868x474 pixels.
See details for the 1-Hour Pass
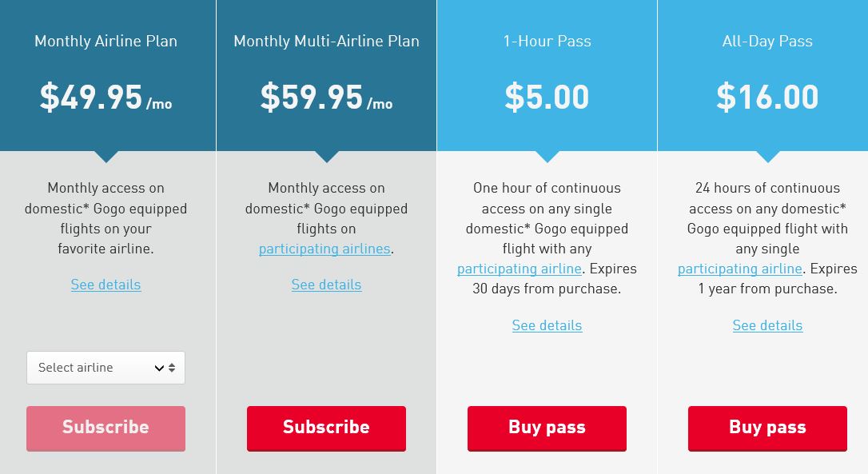click(547, 325)
